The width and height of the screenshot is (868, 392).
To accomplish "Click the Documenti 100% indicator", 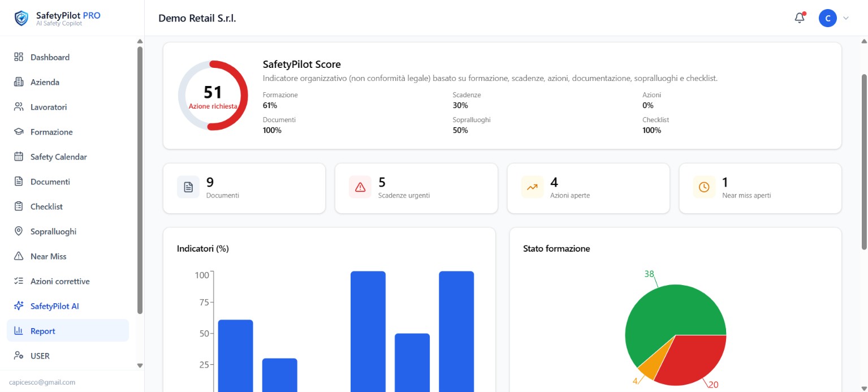I will tap(279, 125).
